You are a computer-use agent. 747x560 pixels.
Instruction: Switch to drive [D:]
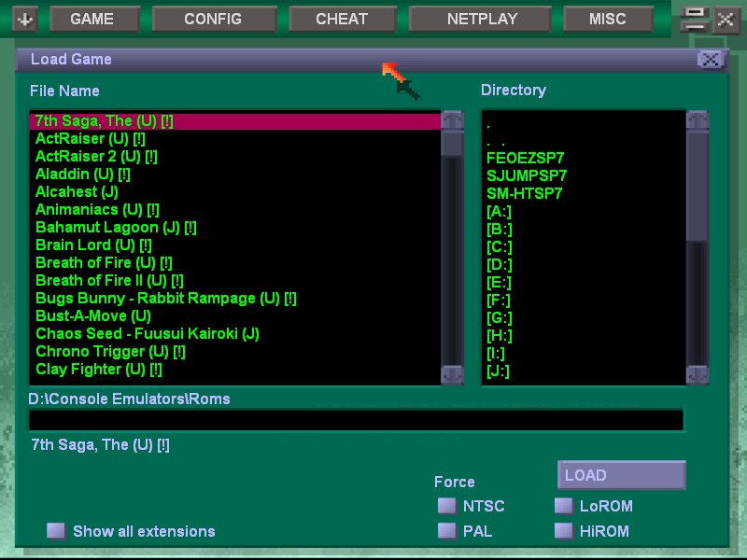(x=584, y=265)
